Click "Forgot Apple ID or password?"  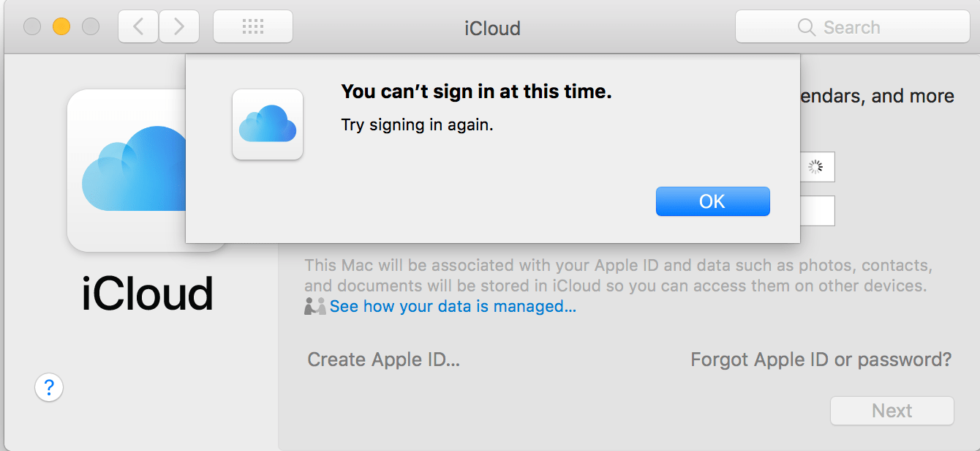(x=821, y=359)
